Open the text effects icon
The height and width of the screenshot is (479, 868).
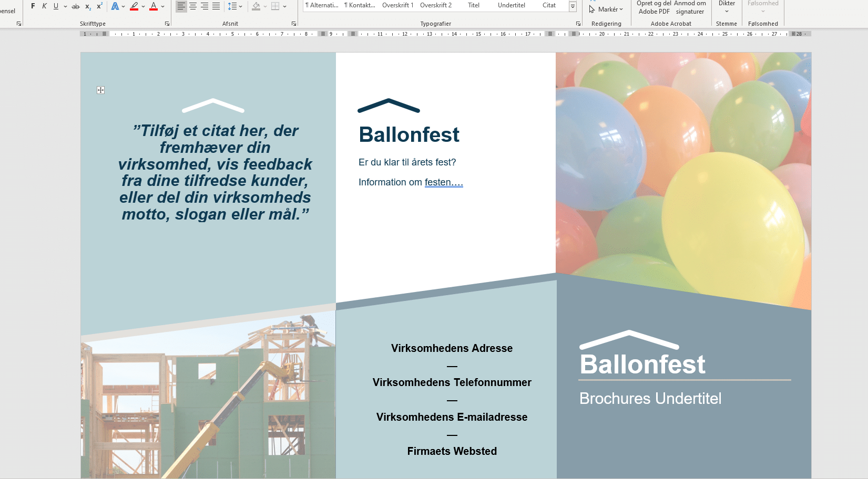[115, 6]
